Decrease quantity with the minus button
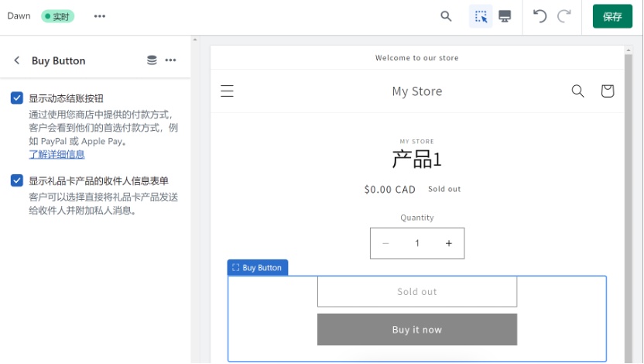Image resolution: width=644 pixels, height=364 pixels. coord(385,243)
